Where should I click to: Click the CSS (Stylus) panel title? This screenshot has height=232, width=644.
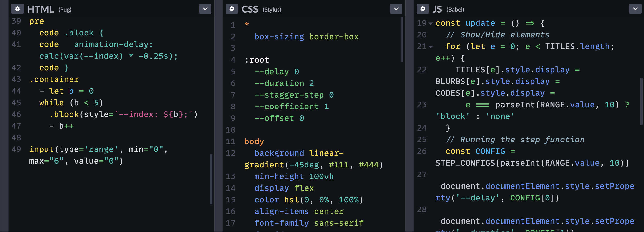(250, 9)
